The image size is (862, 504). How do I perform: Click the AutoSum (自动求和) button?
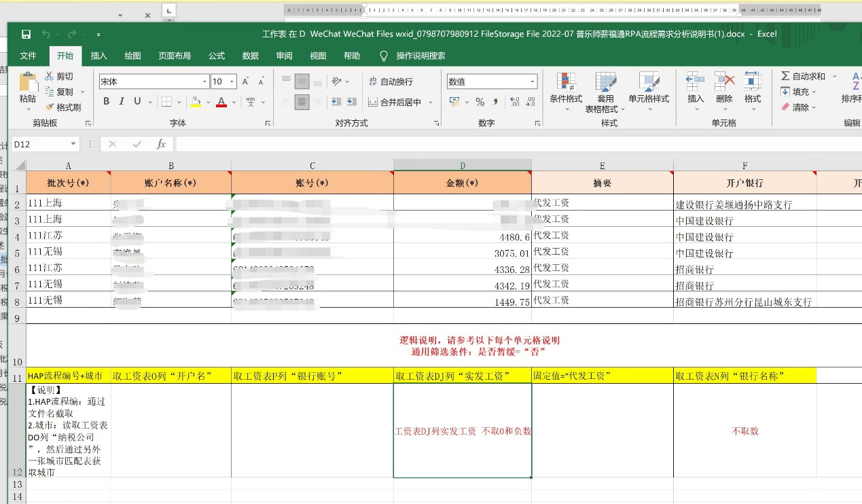point(803,76)
